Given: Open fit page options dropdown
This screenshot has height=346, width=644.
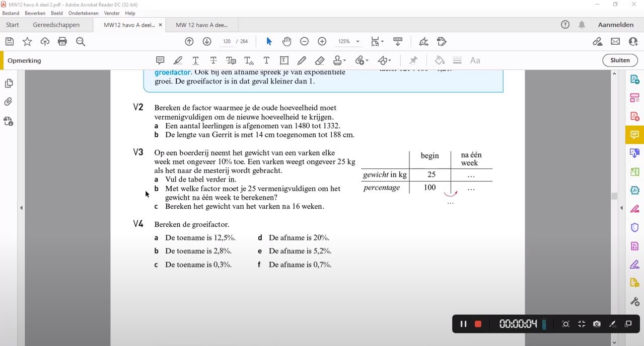Looking at the screenshot, I should pyautogui.click(x=377, y=42).
